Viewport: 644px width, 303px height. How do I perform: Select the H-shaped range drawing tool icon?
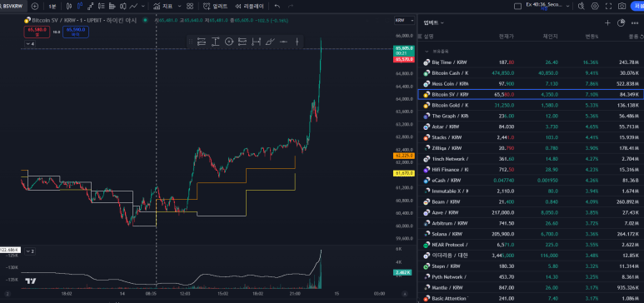click(x=257, y=41)
